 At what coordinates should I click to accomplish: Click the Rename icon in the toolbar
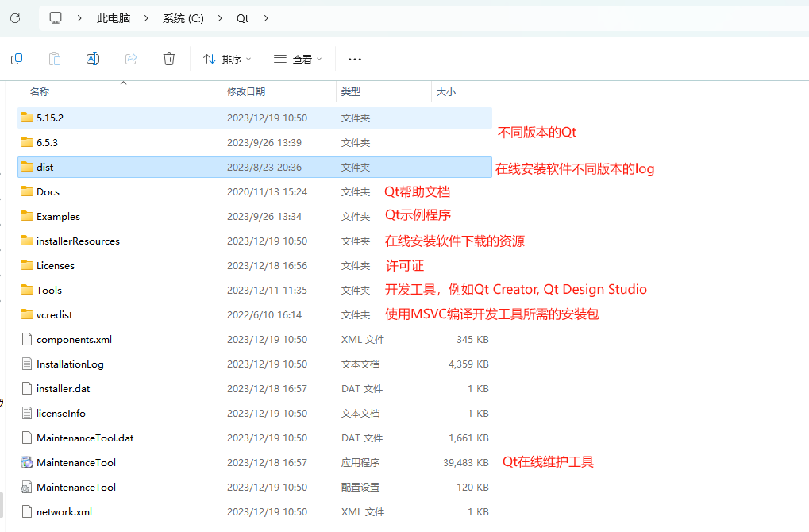click(93, 59)
